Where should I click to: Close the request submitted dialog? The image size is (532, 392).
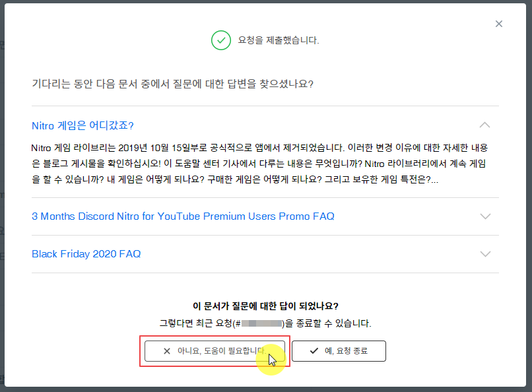(x=499, y=23)
